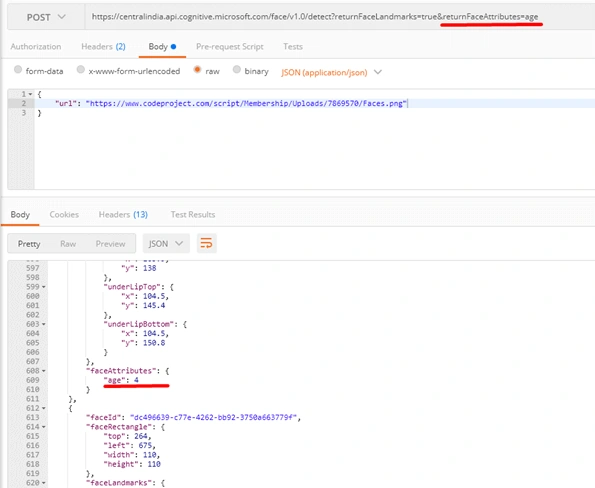The image size is (595, 488).
Task: Click the "top": 264 line
Action: (127, 436)
